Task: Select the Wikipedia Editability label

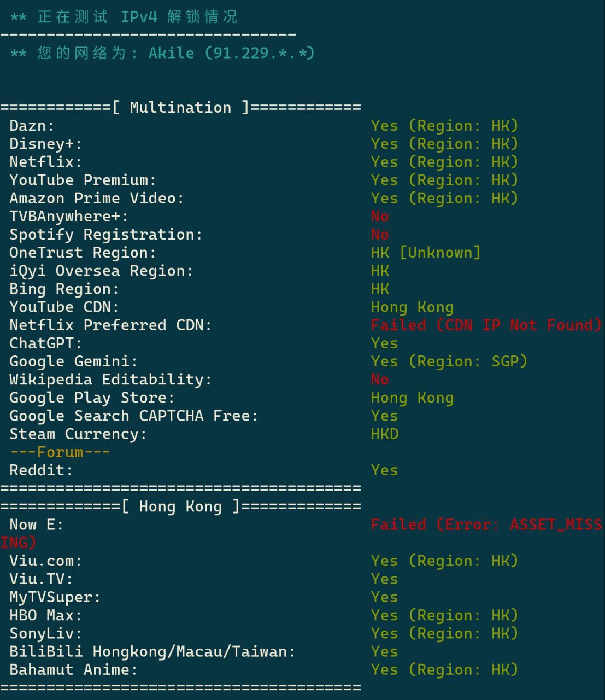Action: 110,380
